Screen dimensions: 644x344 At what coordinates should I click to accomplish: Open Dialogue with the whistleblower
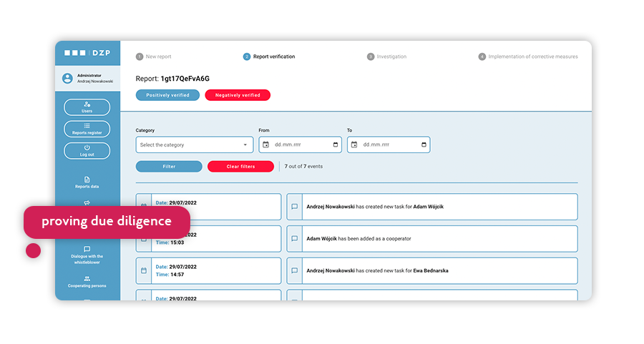[x=87, y=253]
